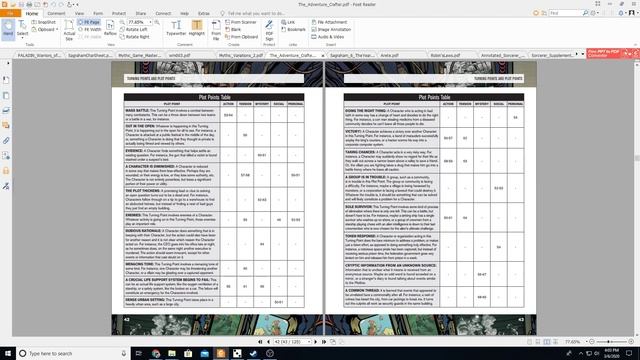Switch to the Protect ribbon tab
This screenshot has width=640, height=360.
point(119,13)
